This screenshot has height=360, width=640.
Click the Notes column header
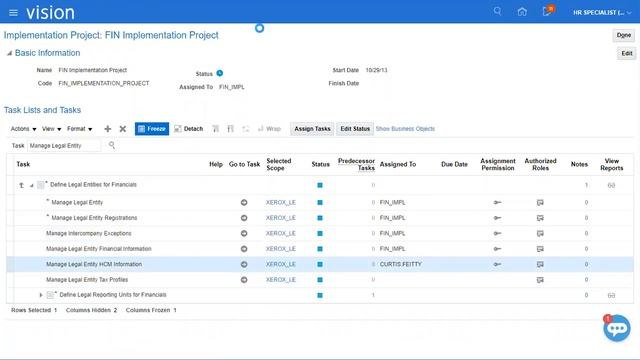click(x=579, y=164)
